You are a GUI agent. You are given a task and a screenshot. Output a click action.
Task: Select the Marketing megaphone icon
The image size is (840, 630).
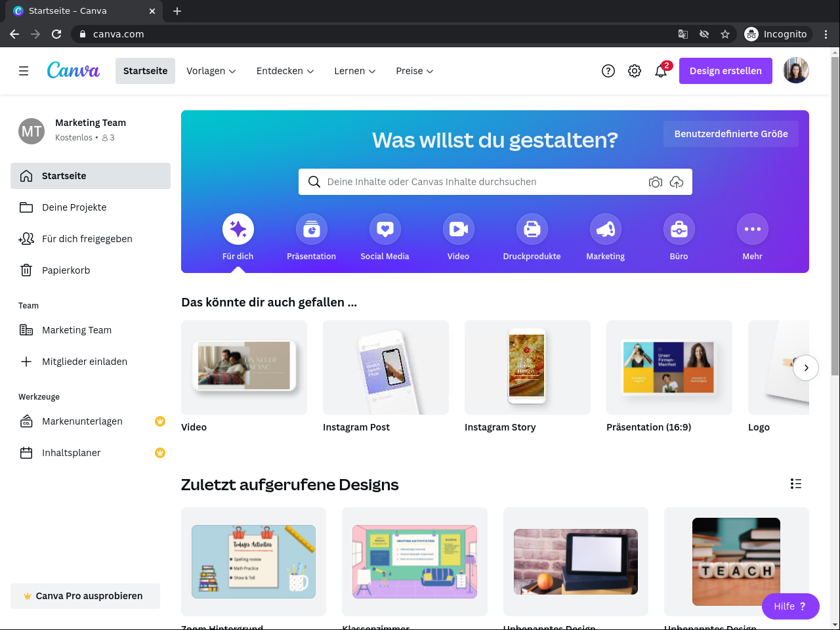(x=606, y=229)
